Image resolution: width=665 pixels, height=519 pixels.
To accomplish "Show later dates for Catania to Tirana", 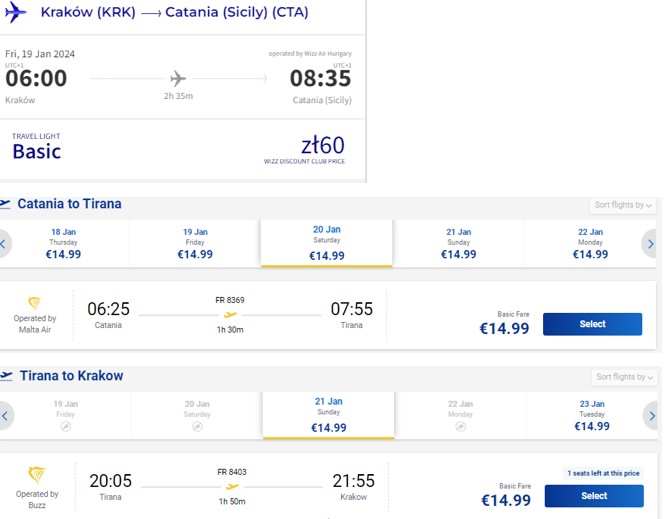I will [650, 244].
